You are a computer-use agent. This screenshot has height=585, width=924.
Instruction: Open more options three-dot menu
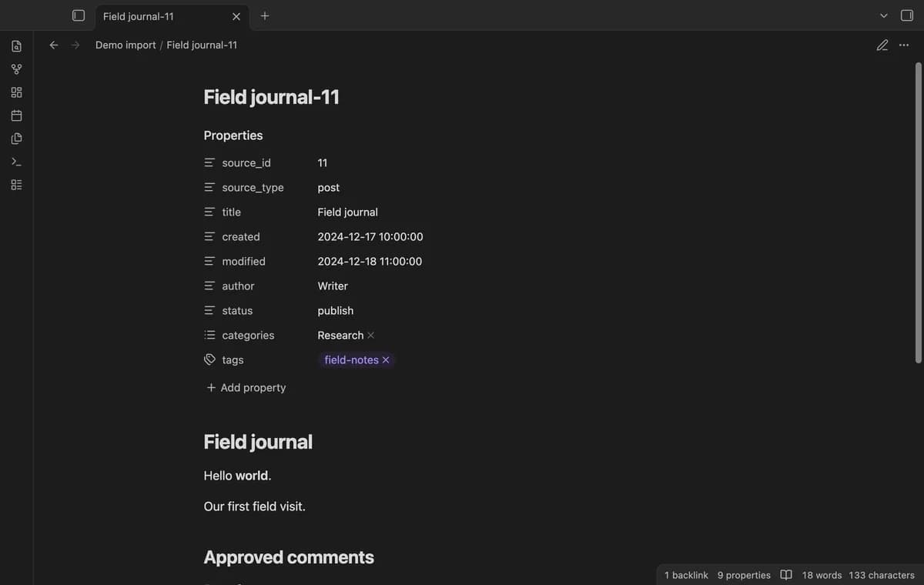click(904, 45)
